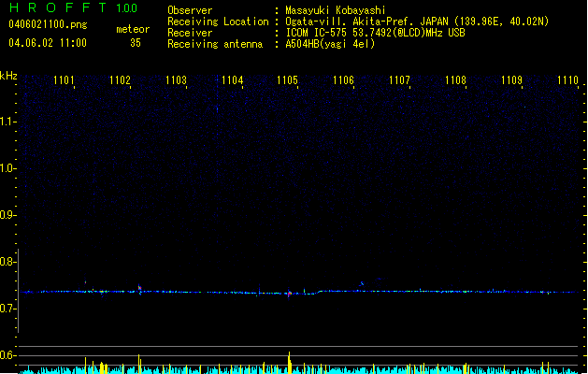This screenshot has width=588, height=374.
Task: Click the 'Receiving antenna' label
Action: tap(215, 44)
